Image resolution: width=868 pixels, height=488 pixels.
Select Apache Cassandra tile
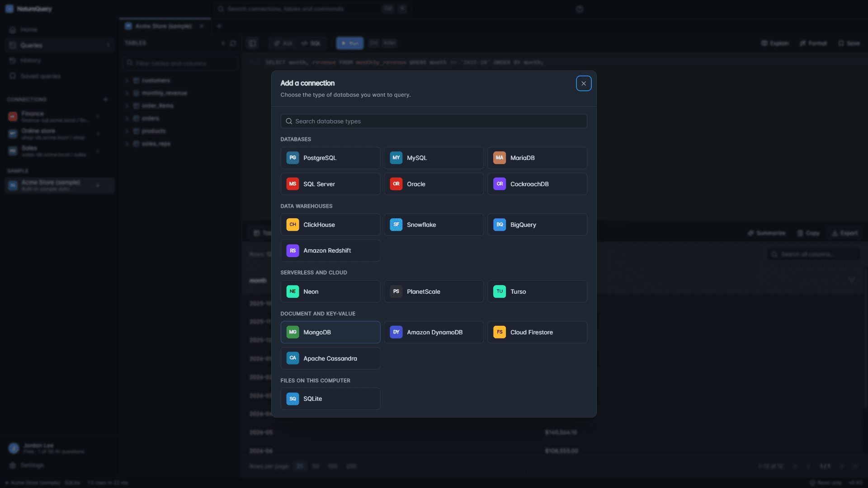pos(330,358)
